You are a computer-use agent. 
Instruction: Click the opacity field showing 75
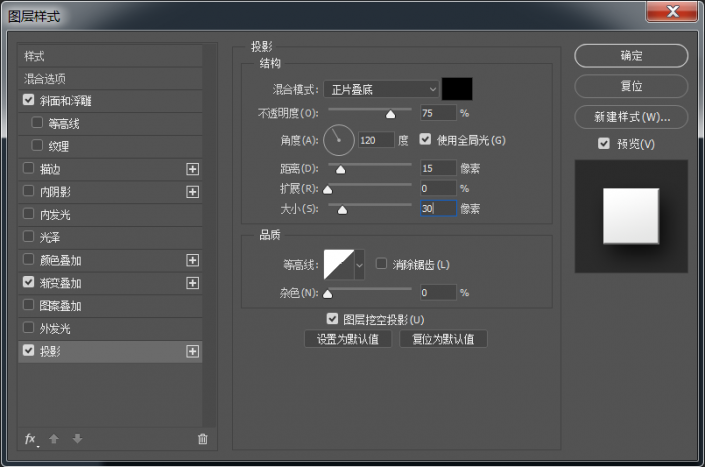click(x=438, y=113)
